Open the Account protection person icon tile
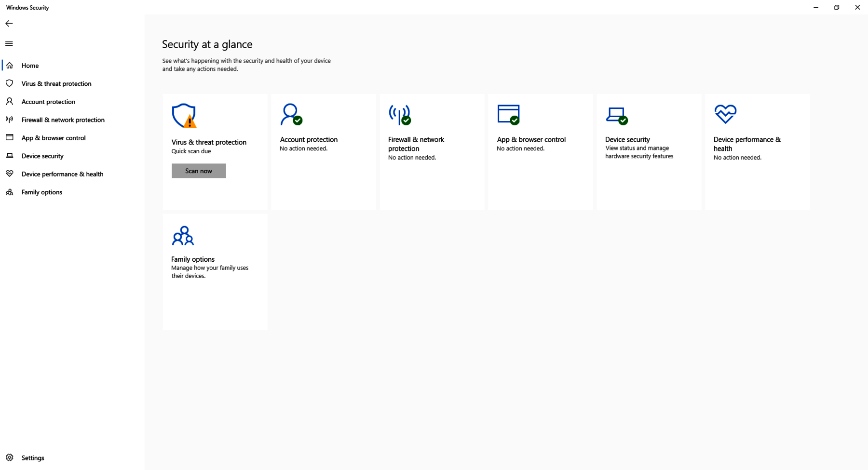 pos(291,114)
